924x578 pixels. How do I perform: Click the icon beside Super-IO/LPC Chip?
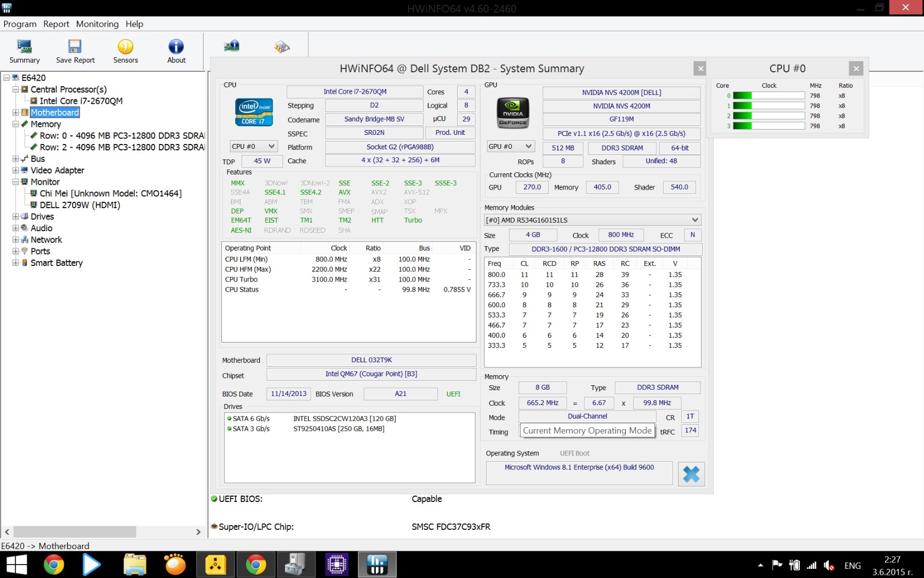[x=214, y=527]
